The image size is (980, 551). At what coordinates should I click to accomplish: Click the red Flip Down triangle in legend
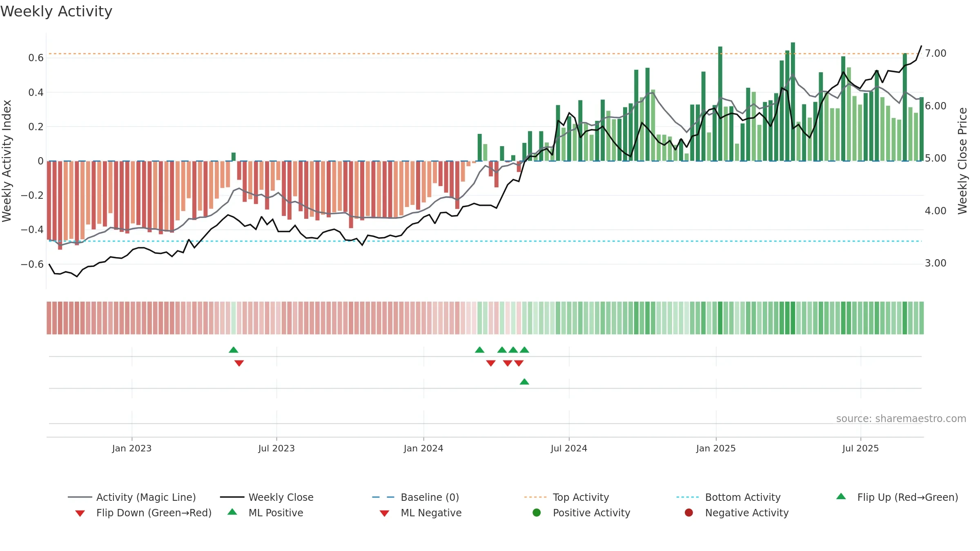80,513
